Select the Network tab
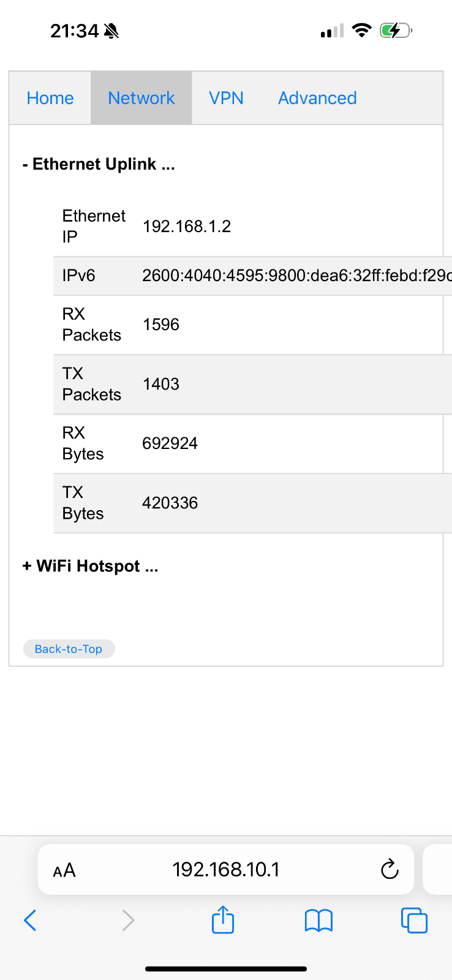 141,98
